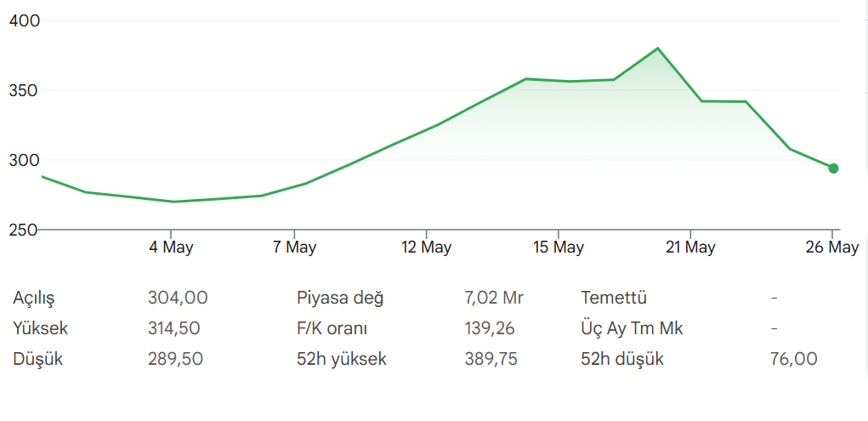The image size is (868, 421).
Task: Click the 52h düşük value 76,00
Action: (793, 359)
